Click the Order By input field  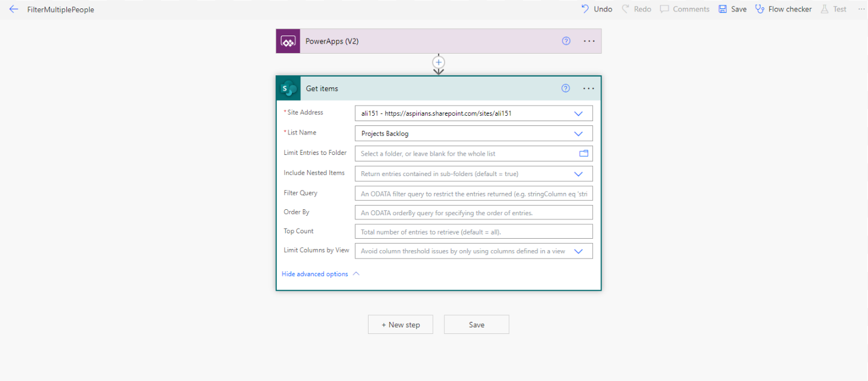(x=474, y=213)
